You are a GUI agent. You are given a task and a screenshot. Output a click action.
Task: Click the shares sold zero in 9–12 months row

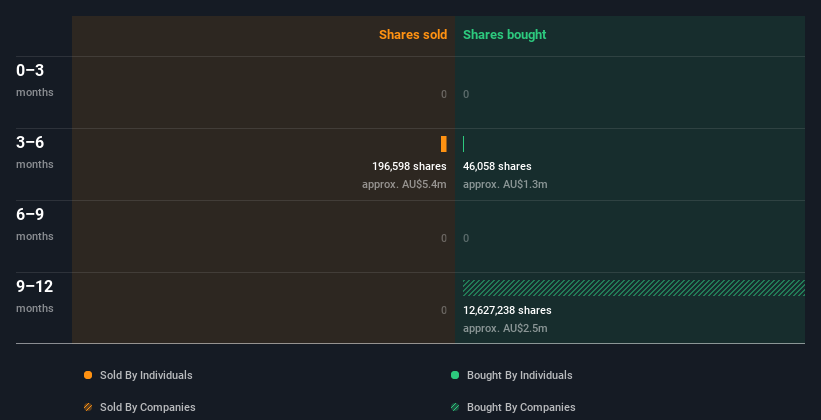click(444, 310)
